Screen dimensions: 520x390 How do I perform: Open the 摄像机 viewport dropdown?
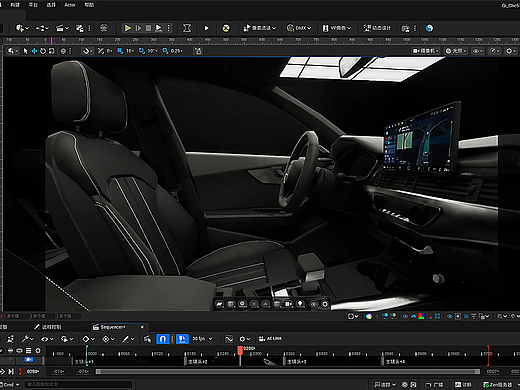(x=426, y=51)
